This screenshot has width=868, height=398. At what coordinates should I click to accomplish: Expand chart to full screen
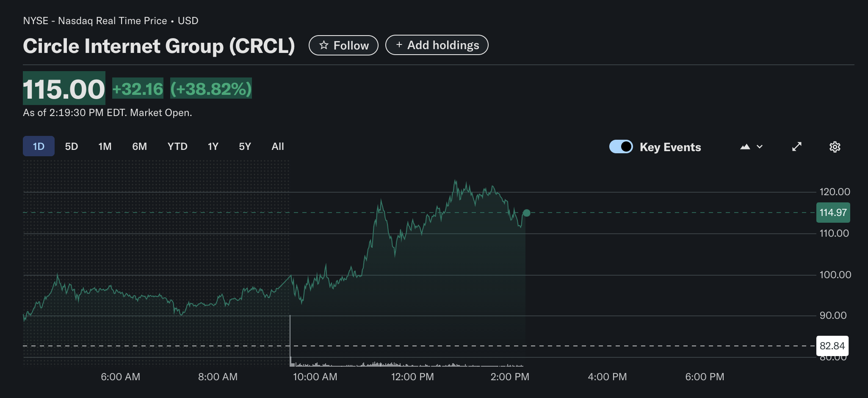click(x=796, y=146)
